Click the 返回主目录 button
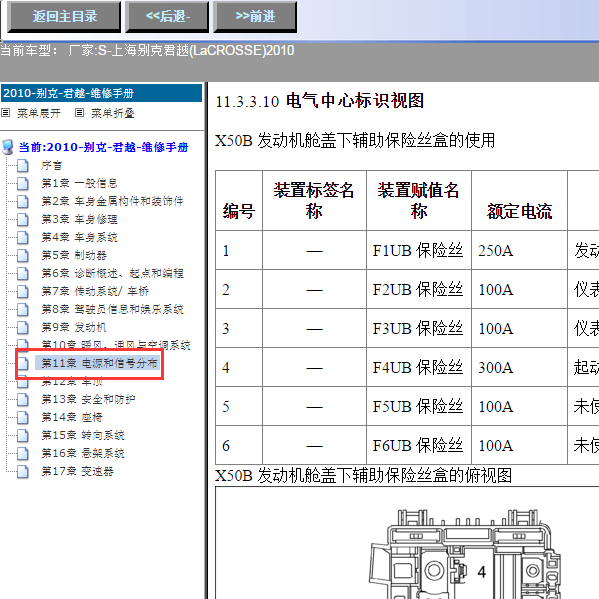This screenshot has height=599, width=599. 64,17
